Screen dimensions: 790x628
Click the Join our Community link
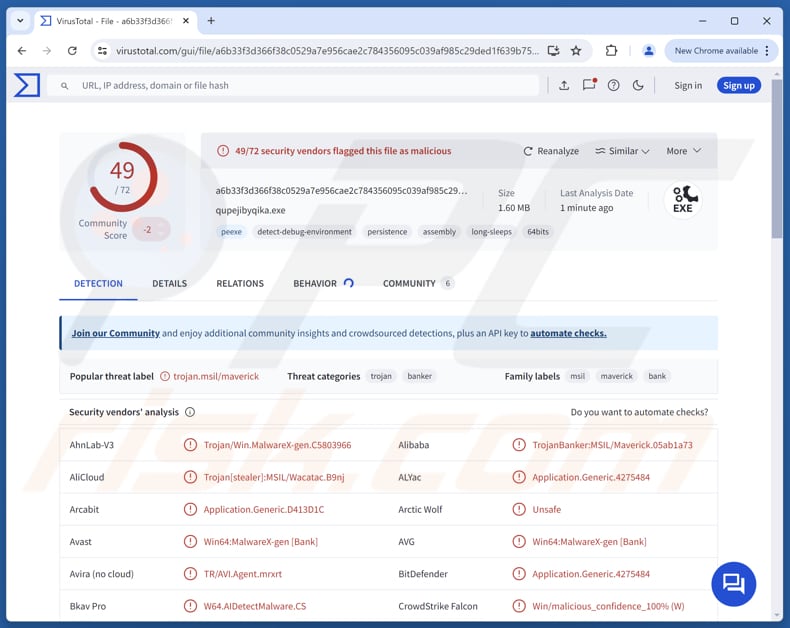tap(115, 333)
